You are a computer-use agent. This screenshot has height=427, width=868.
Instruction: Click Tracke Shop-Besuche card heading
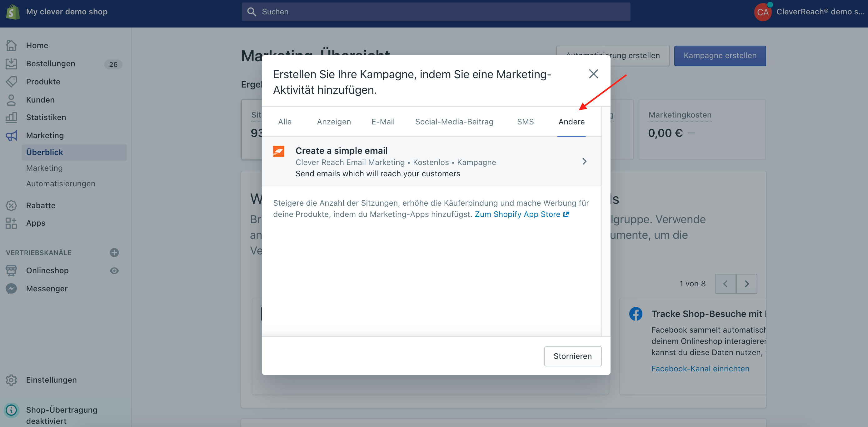pos(709,314)
